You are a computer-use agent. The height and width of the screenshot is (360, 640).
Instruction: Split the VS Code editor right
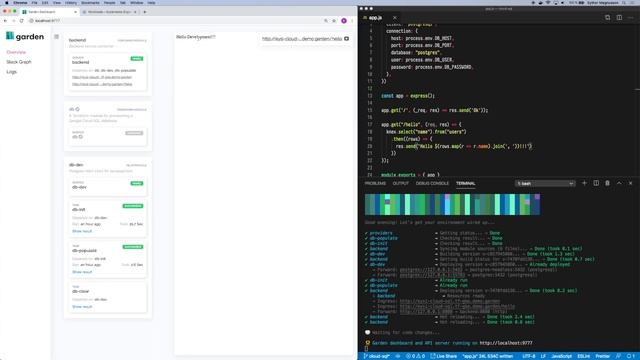pos(619,18)
